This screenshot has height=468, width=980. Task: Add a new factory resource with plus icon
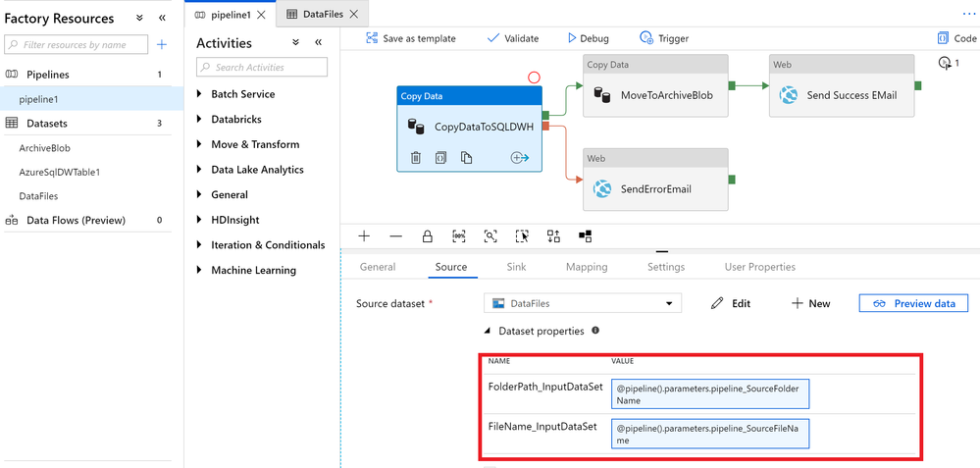click(162, 44)
